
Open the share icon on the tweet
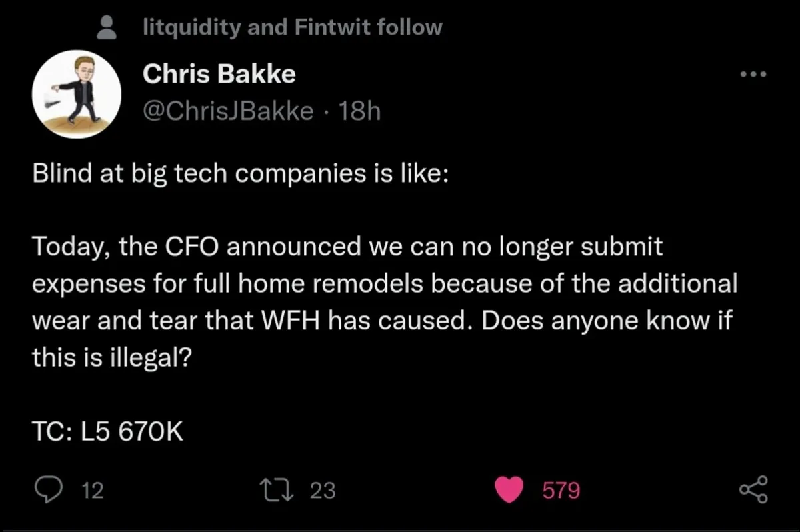(753, 491)
